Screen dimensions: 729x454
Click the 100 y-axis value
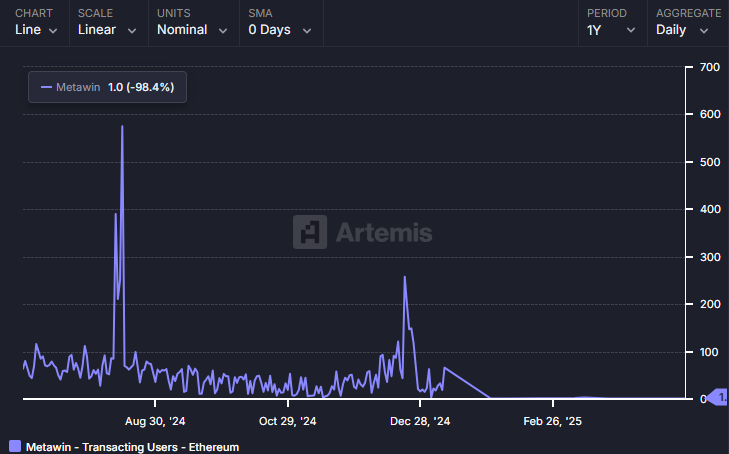point(709,352)
